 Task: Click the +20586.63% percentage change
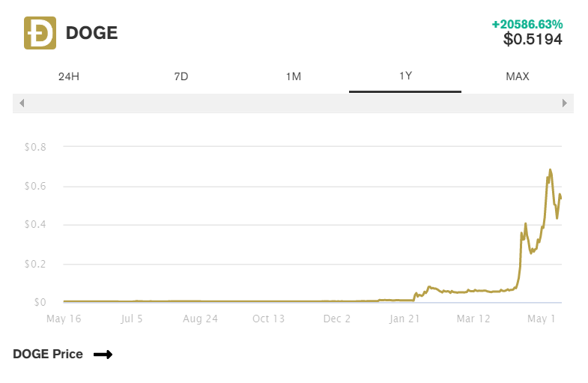point(527,25)
